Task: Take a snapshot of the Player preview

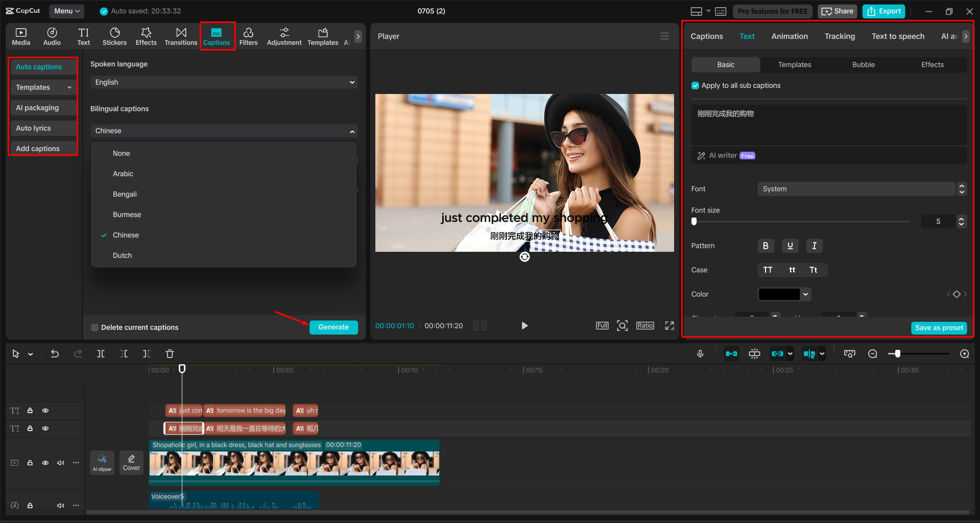Action: [623, 325]
